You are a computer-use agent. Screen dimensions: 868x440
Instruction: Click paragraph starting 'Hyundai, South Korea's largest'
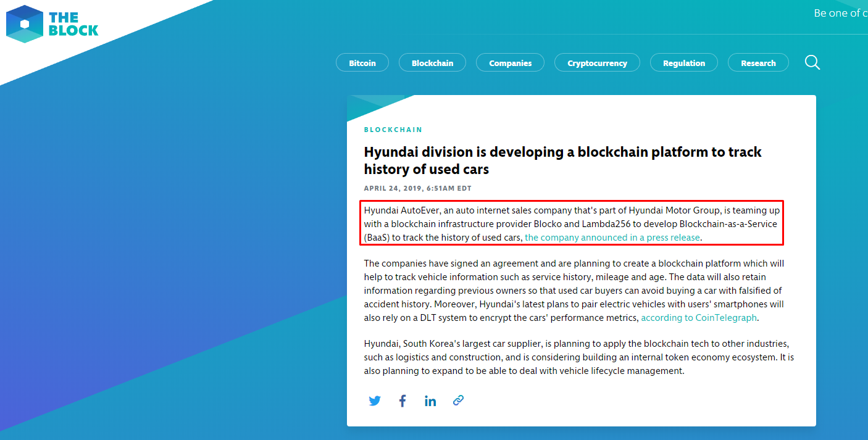click(x=579, y=357)
